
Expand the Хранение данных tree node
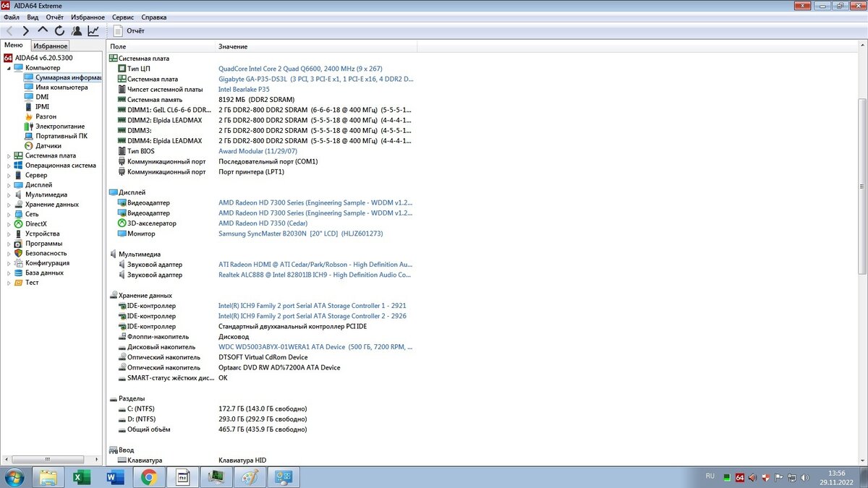pyautogui.click(x=9, y=204)
